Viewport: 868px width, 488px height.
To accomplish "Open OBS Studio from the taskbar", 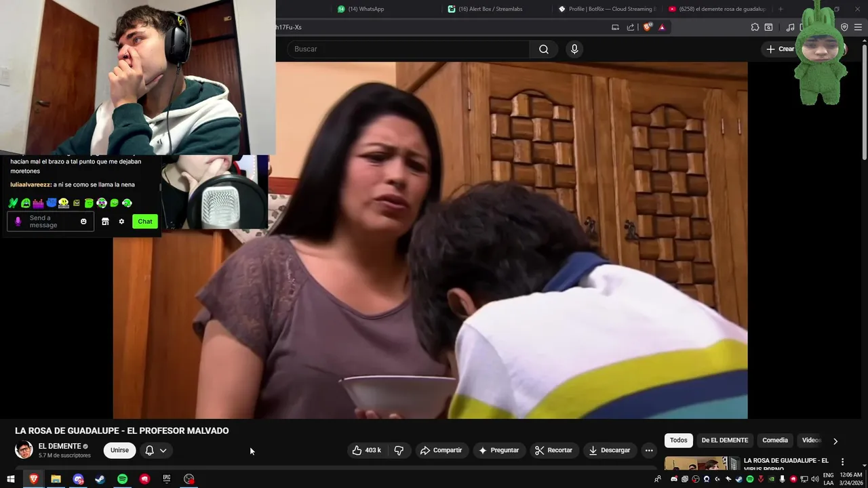I will [189, 479].
